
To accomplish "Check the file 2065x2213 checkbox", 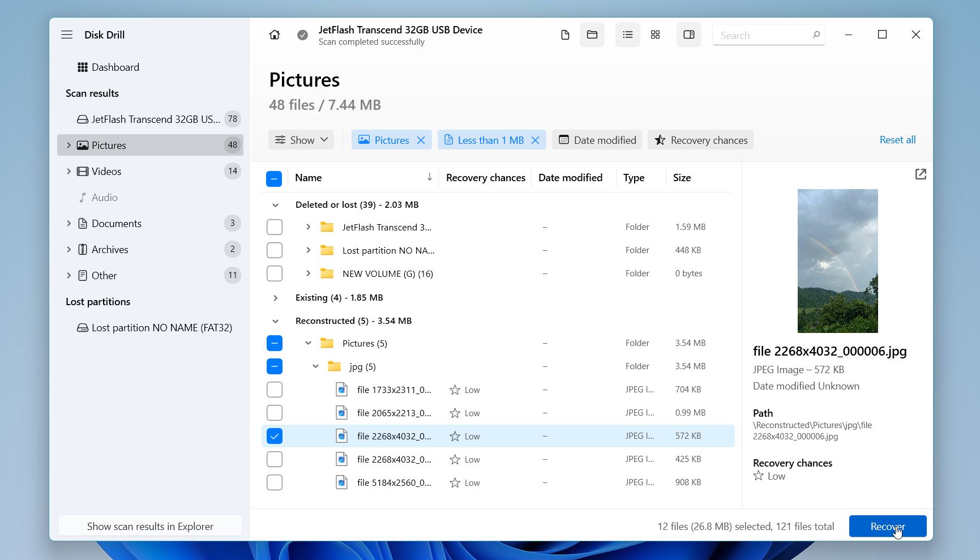I will (275, 413).
